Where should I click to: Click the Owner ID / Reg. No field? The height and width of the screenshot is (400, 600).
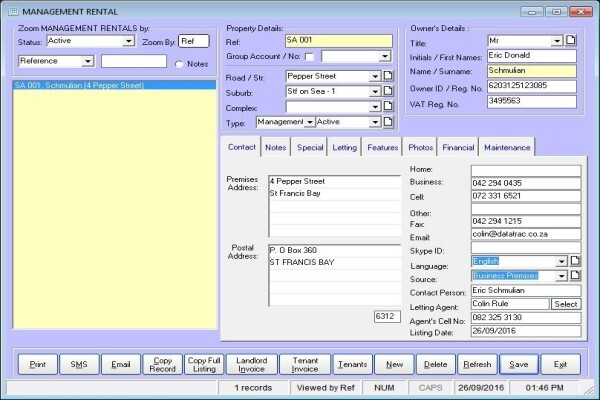pyautogui.click(x=532, y=86)
